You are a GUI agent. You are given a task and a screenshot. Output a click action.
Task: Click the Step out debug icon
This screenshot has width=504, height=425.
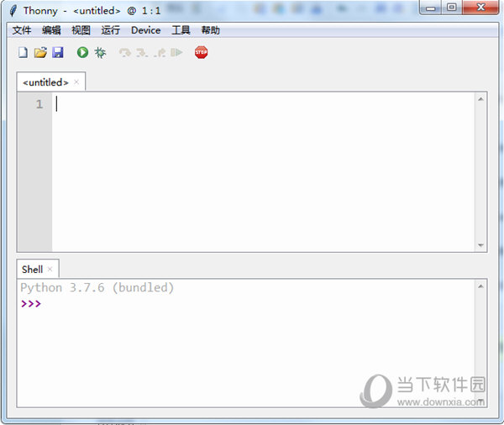point(160,52)
